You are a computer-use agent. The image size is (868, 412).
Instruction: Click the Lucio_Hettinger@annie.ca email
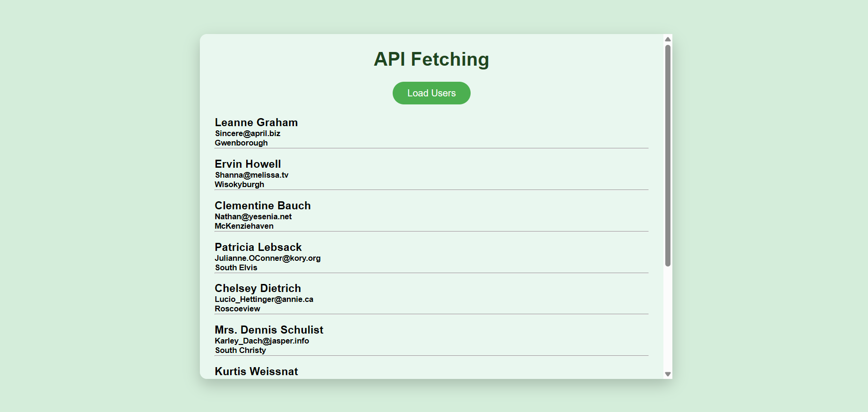coord(264,300)
